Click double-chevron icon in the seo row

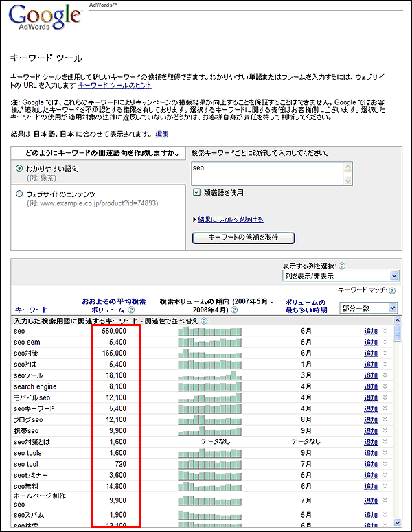click(385, 332)
